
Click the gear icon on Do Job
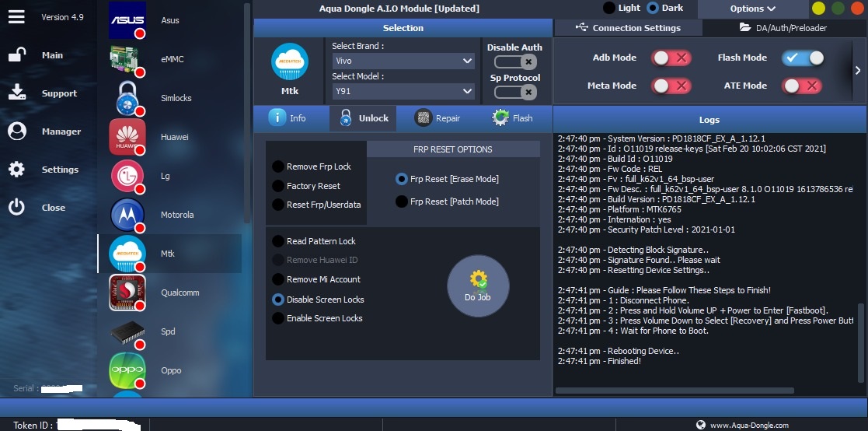pos(478,280)
